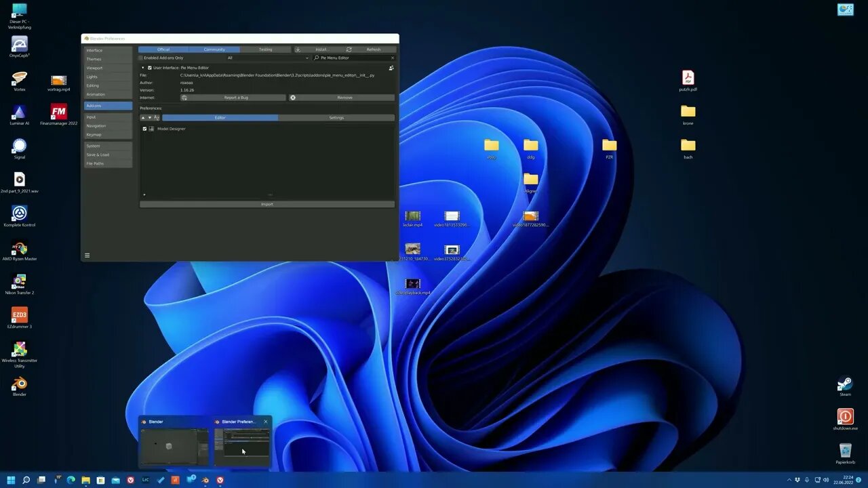Select the ebay folder on the desktop
Screen dimensions: 868x488
[492, 148]
